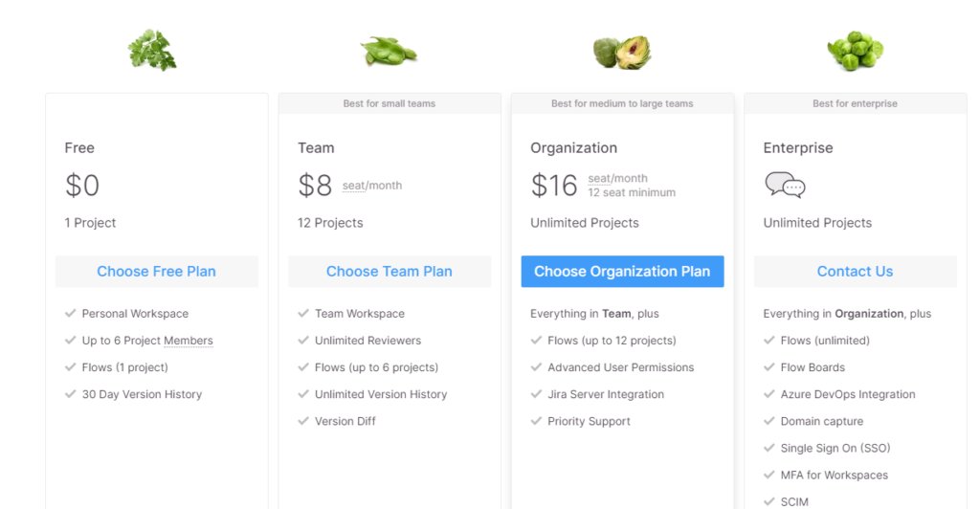Click the underlined Members link in Free plan
Viewport: 980px width, 509px height.
[x=189, y=341]
